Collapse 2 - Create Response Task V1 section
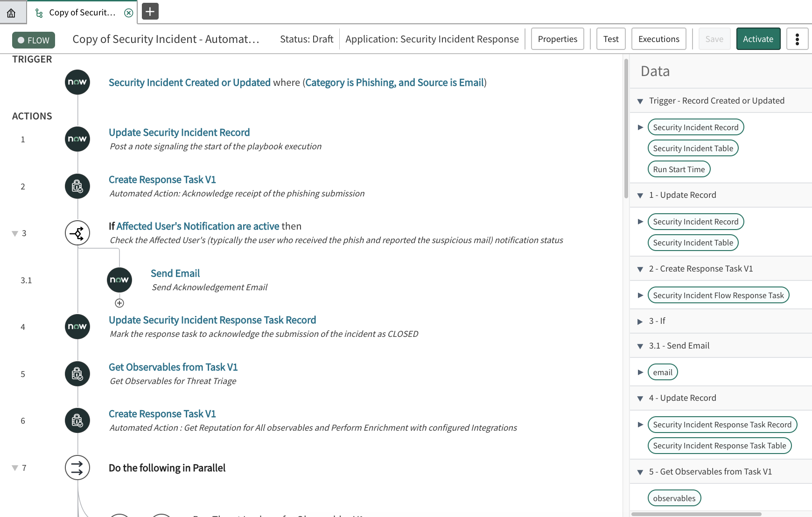 coord(640,269)
